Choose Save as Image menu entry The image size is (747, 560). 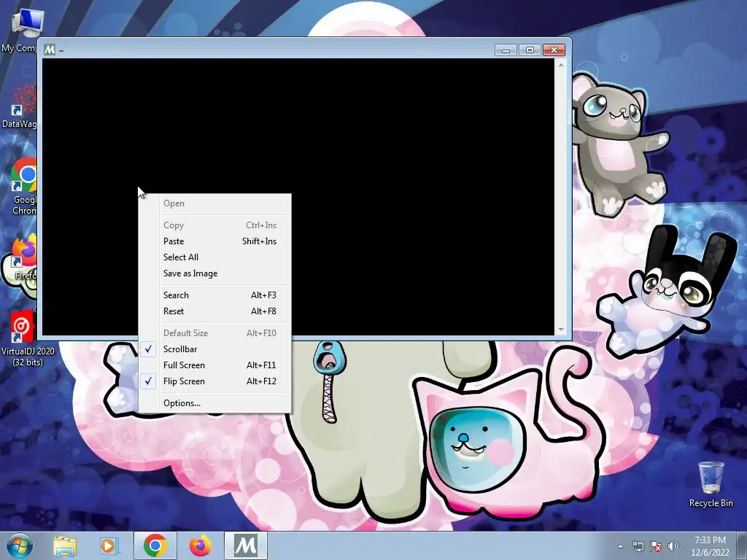coord(215,273)
